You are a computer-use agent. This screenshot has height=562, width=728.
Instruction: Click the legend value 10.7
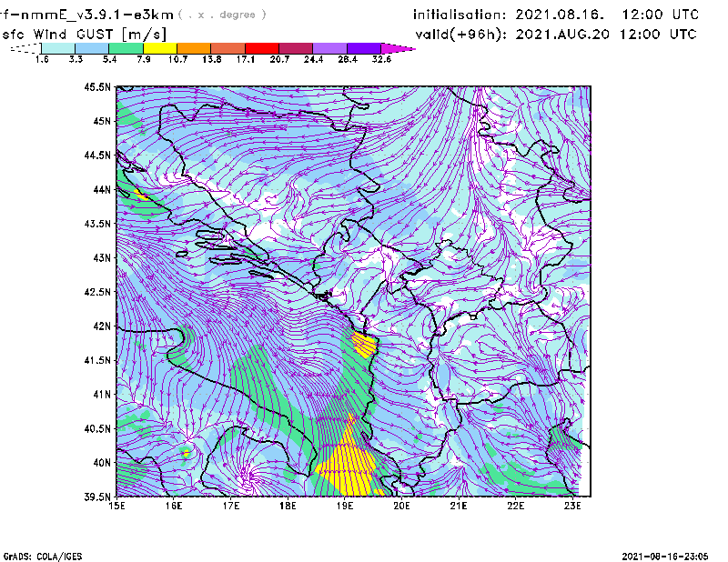[x=177, y=59]
